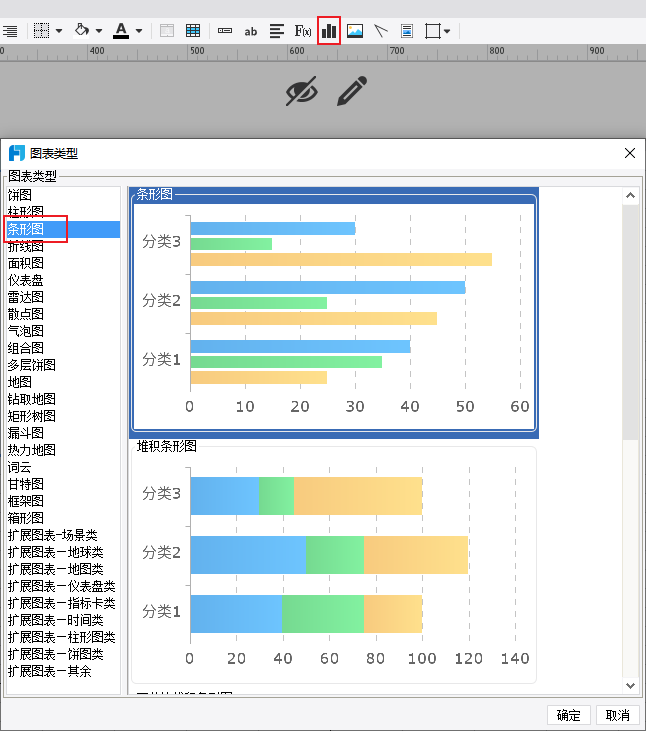
Task: Click the dotted cell border icon
Action: (41, 31)
